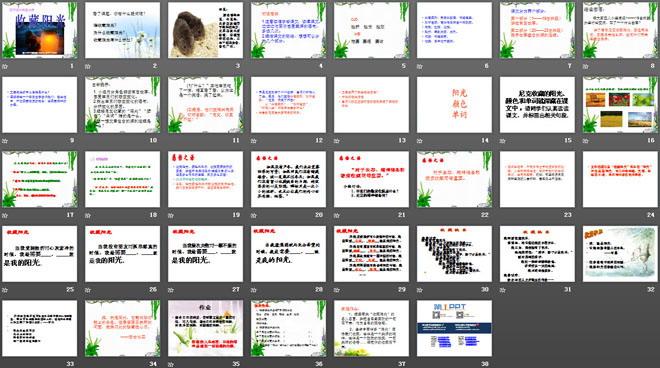
Task: Select slide 37 thumbnail with yellow flowers
Action: 371,328
